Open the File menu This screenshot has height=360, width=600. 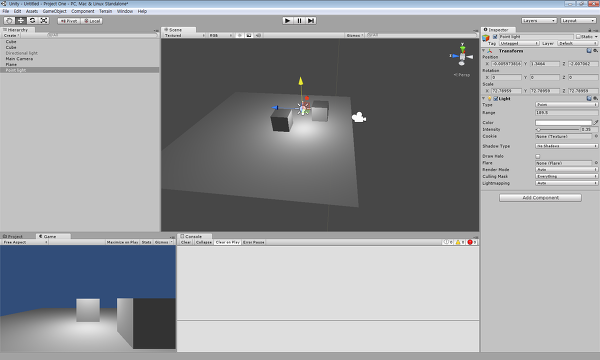(6, 11)
